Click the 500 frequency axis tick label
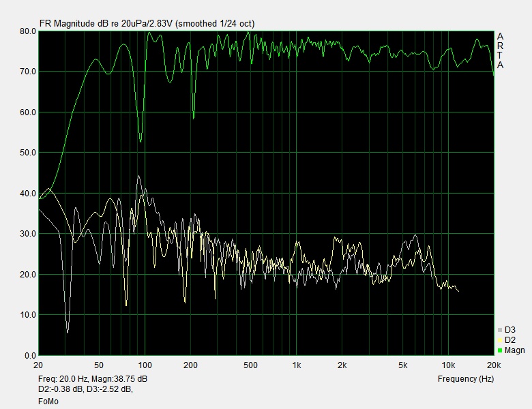The width and height of the screenshot is (532, 409). (251, 365)
